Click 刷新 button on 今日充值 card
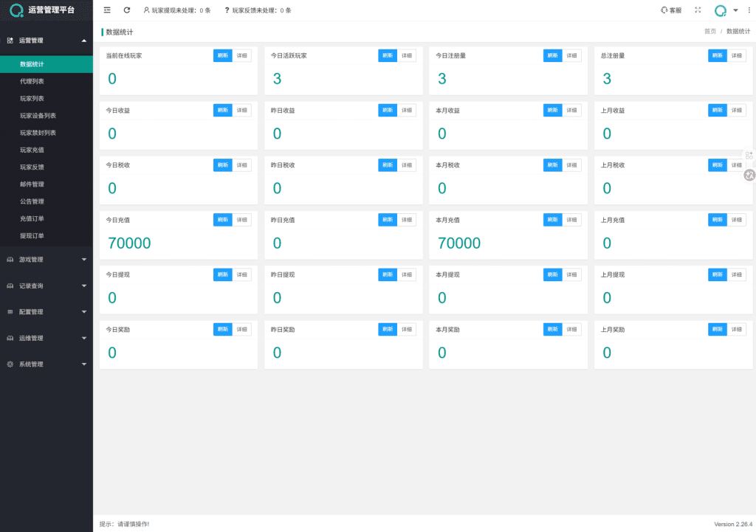Image resolution: width=756 pixels, height=532 pixels. (x=222, y=220)
